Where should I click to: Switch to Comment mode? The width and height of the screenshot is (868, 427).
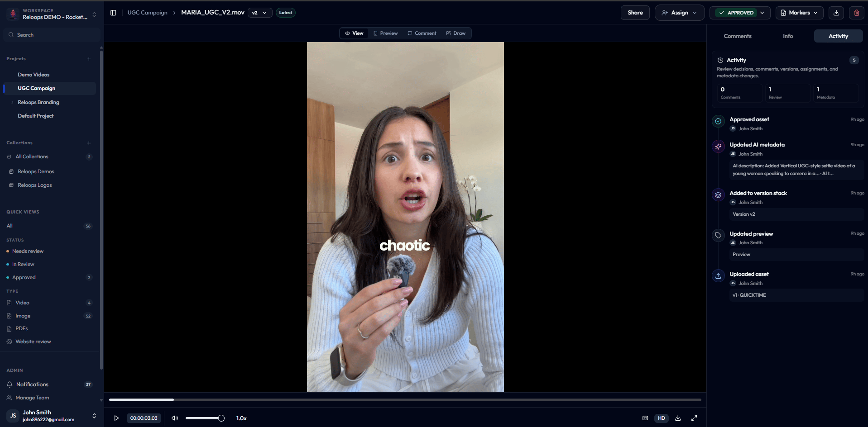click(422, 33)
